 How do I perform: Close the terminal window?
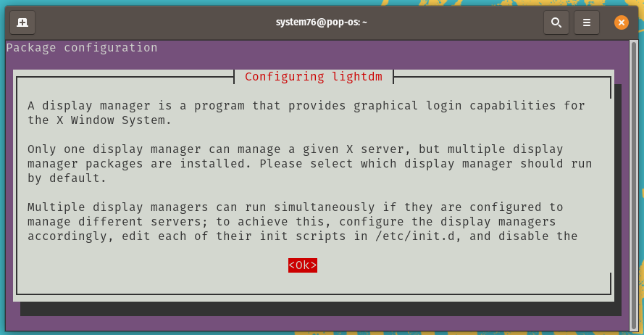(x=621, y=22)
